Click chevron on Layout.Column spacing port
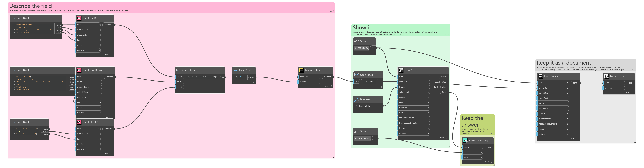 click(x=318, y=82)
